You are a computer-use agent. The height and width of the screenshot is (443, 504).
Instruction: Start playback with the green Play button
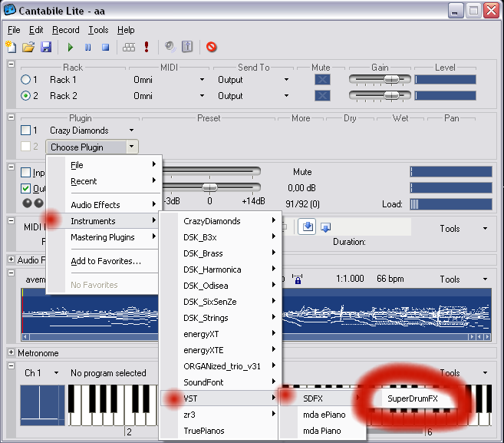[71, 48]
